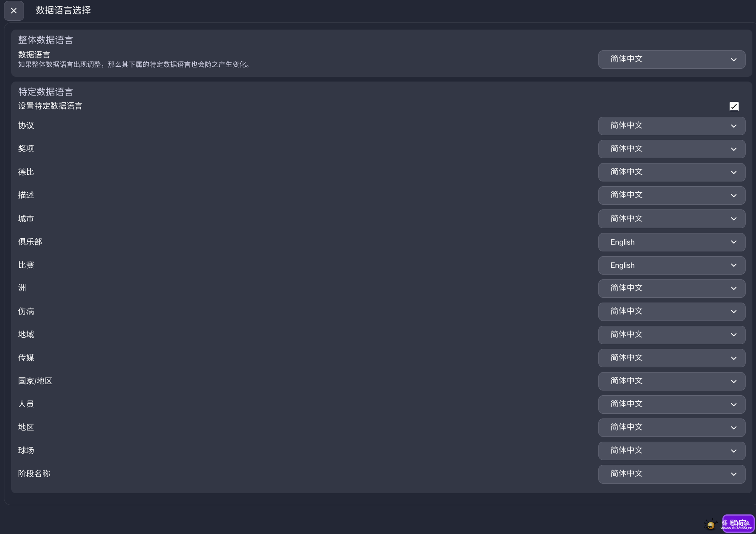
Task: Expand the 协议 language dropdown
Action: pos(672,126)
